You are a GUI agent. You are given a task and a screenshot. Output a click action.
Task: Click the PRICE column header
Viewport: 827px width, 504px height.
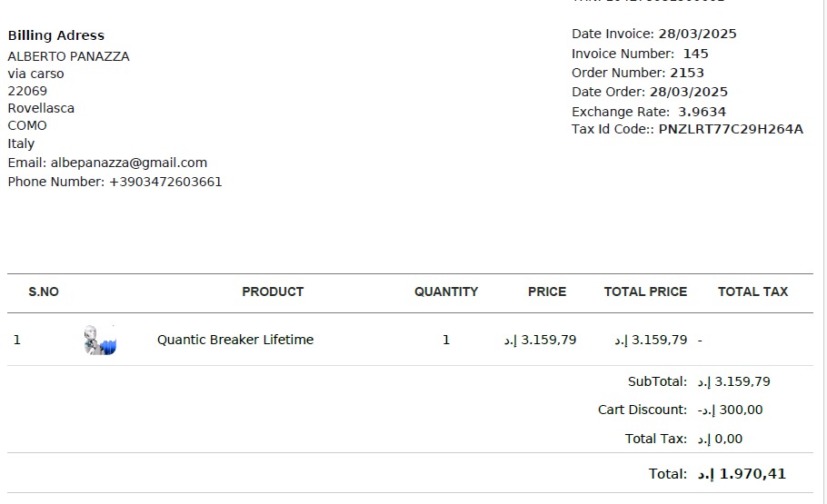click(x=547, y=292)
